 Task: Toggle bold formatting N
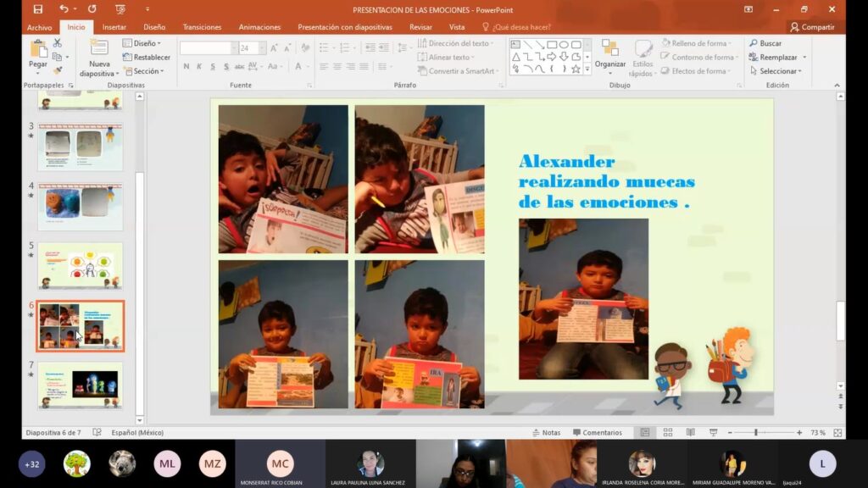[186, 66]
